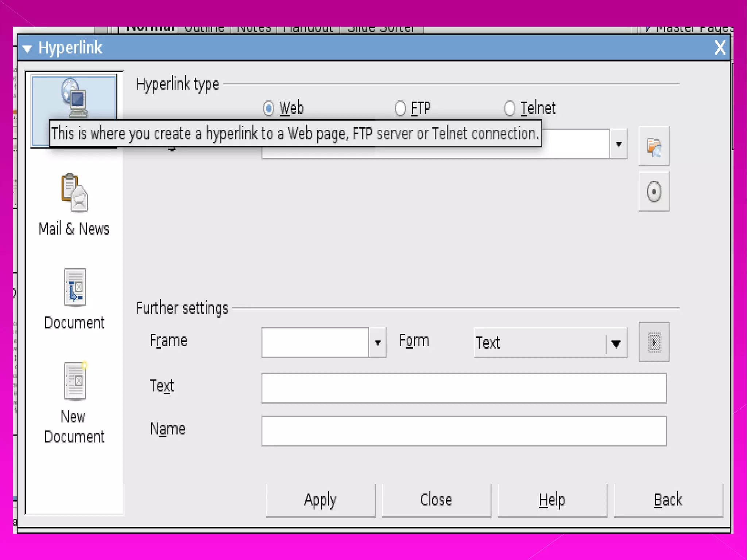Image resolution: width=747 pixels, height=560 pixels.
Task: Select the Web radio button
Action: tap(269, 108)
